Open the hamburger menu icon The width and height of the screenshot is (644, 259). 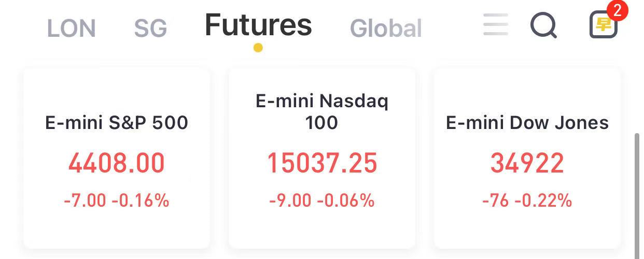(495, 24)
